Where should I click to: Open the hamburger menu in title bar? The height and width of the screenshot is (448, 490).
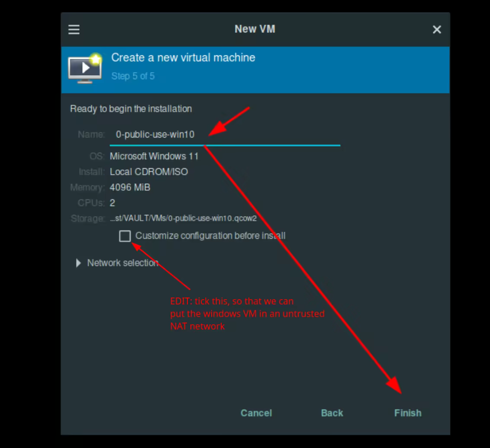pos(74,29)
